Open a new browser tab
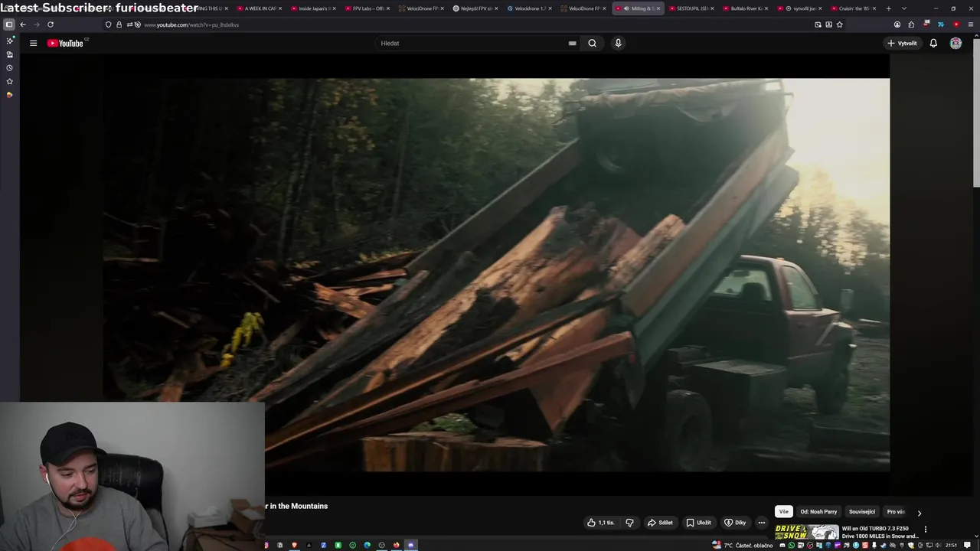 (888, 8)
